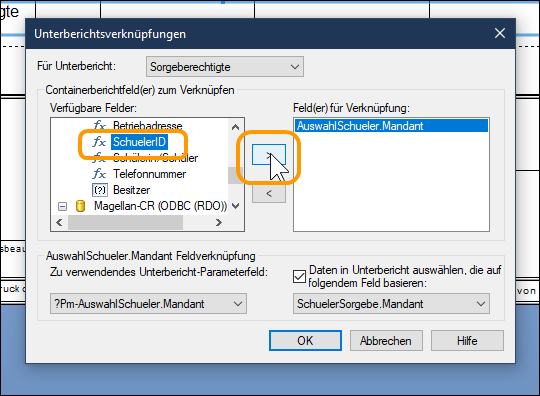Image resolution: width=540 pixels, height=396 pixels.
Task: Remove linked field using the < button
Action: point(269,194)
